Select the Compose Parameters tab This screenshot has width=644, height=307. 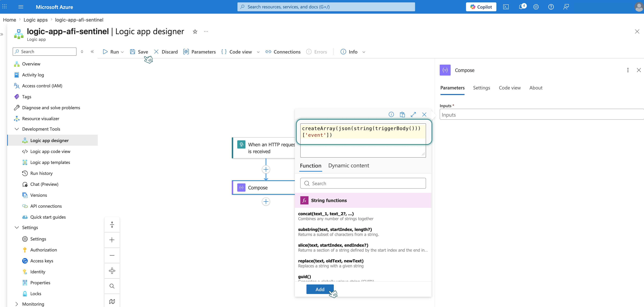tap(452, 88)
